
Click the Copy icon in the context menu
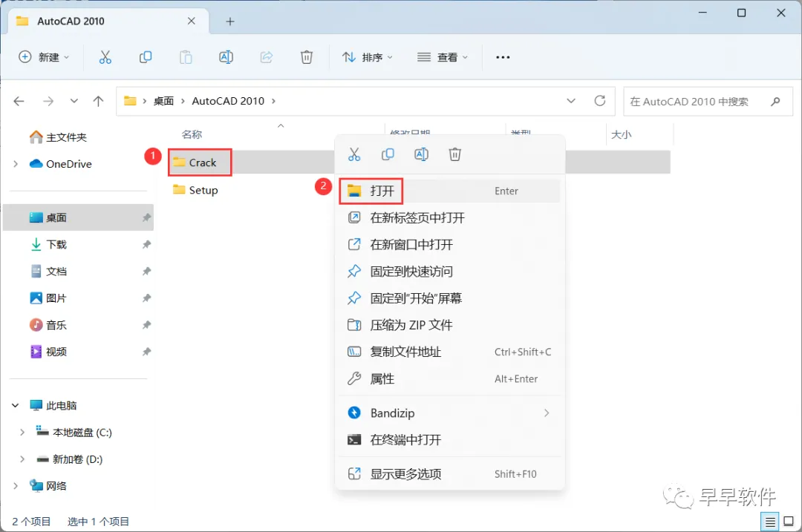click(388, 154)
